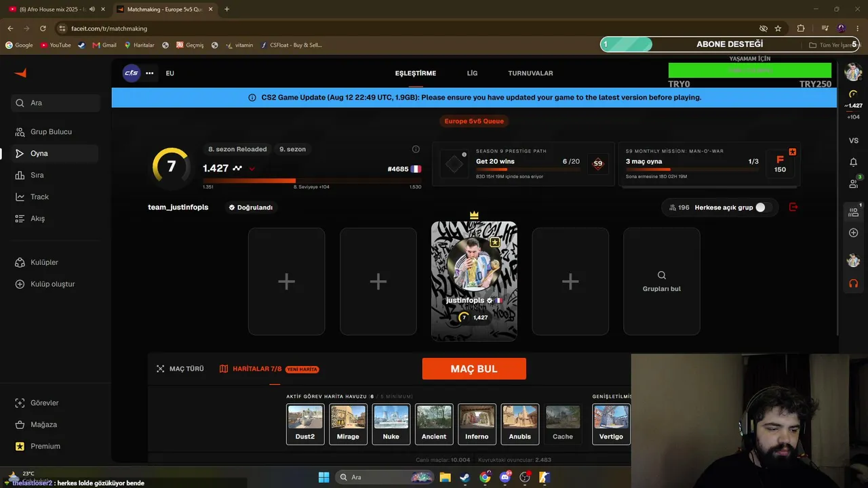Viewport: 868px width, 488px height.
Task: Open the three-dot game menu
Action: click(149, 73)
